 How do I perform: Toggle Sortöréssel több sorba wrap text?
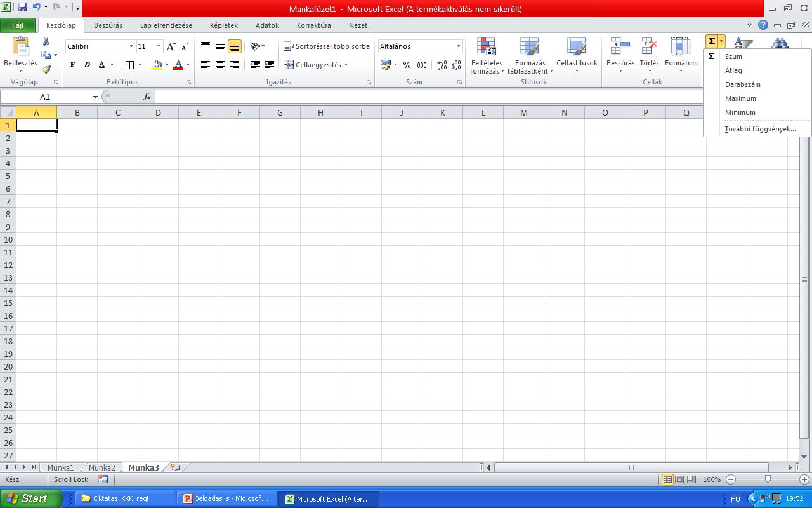click(327, 46)
